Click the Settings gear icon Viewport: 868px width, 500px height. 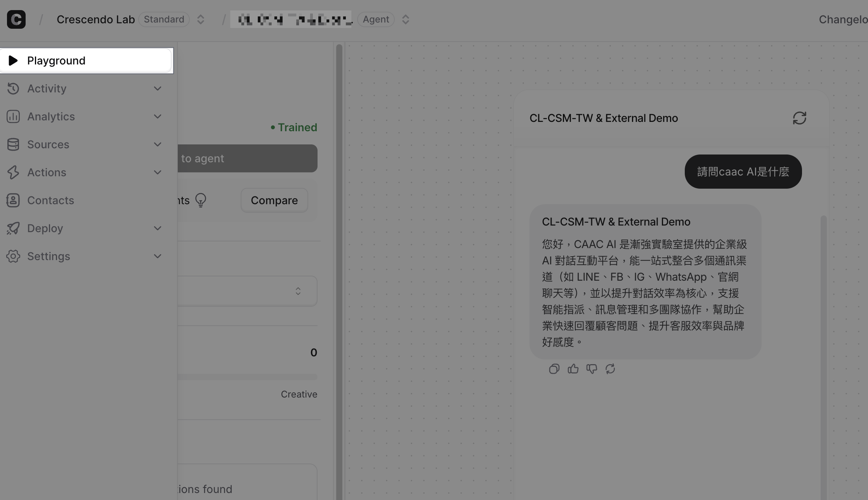[x=13, y=256]
